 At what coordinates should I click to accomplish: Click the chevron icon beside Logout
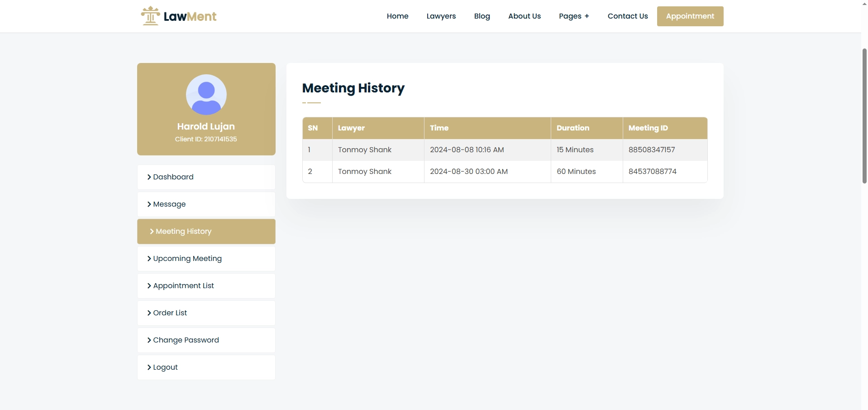pyautogui.click(x=149, y=367)
